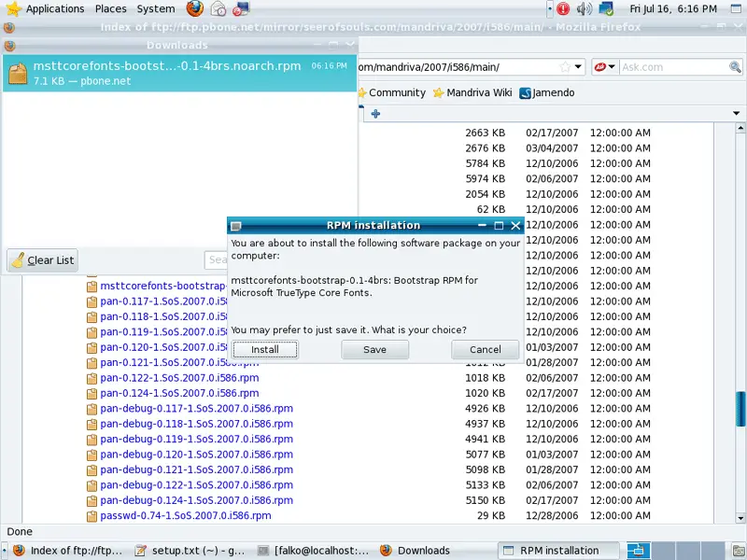Viewport: 747px width, 560px height.
Task: Switch to Index of ftp taskbar window
Action: [67, 551]
